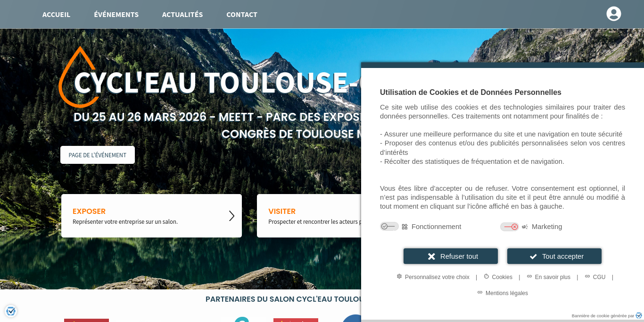This screenshot has height=322, width=644.
Task: Open the Actualités menu item
Action: tap(182, 14)
